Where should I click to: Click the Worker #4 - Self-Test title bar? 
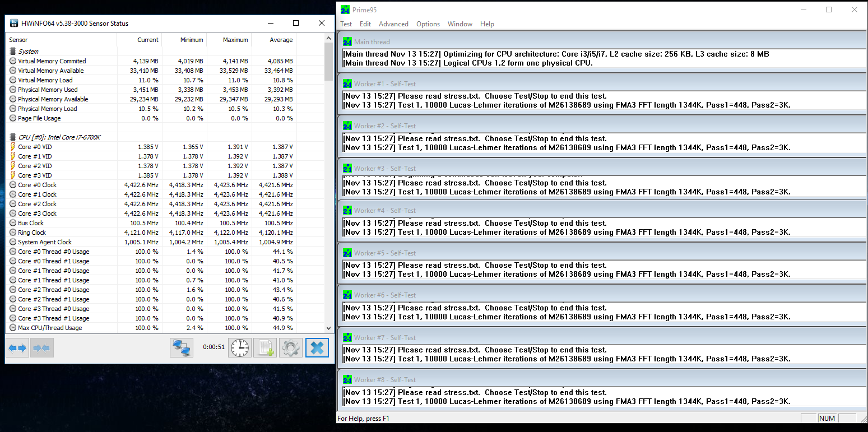602,211
